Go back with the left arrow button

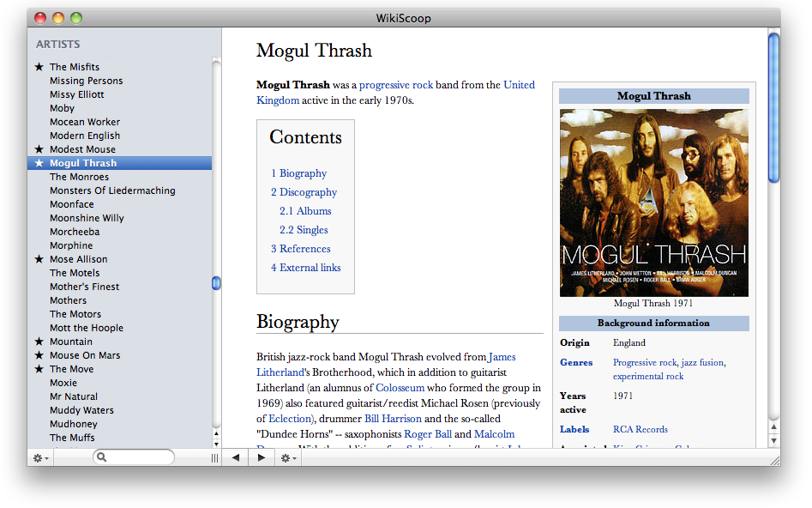(236, 457)
